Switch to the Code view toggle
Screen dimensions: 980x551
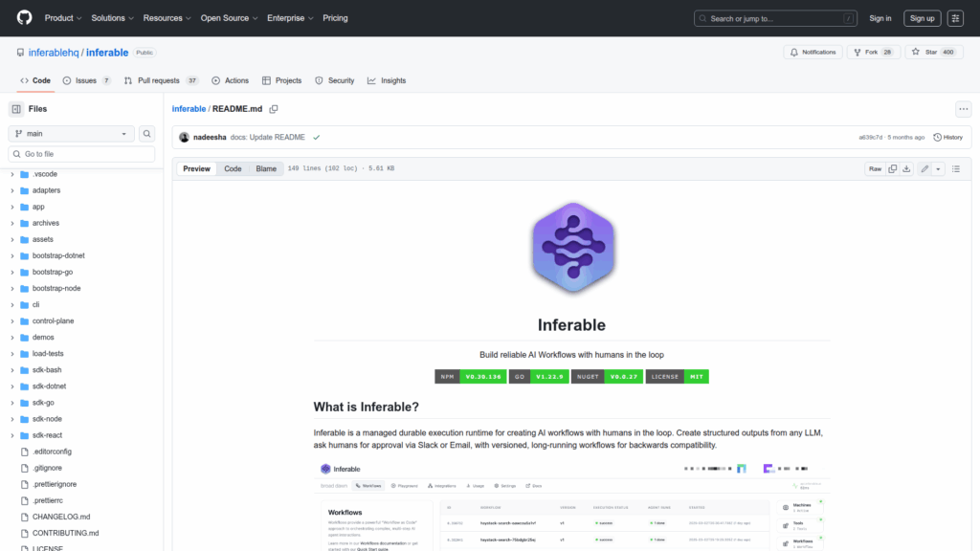coord(233,169)
